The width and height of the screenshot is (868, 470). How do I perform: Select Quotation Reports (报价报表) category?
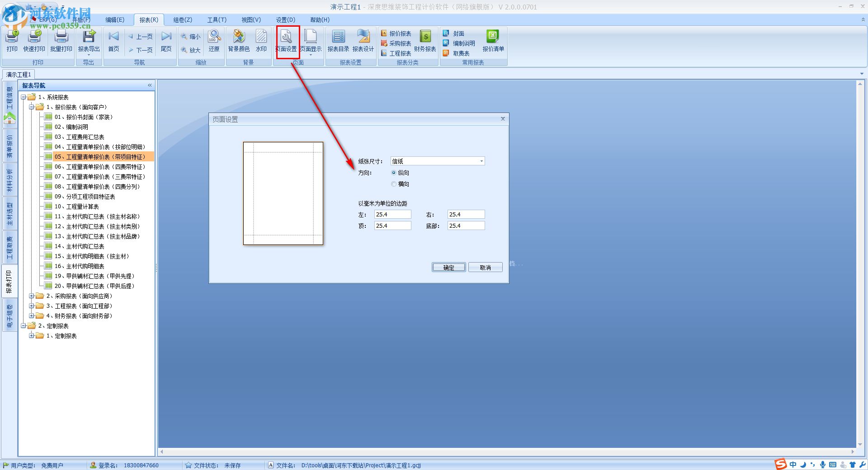click(396, 33)
